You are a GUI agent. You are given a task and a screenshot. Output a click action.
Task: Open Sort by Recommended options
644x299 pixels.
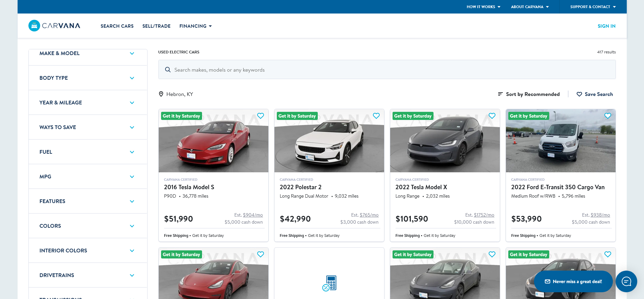click(529, 94)
